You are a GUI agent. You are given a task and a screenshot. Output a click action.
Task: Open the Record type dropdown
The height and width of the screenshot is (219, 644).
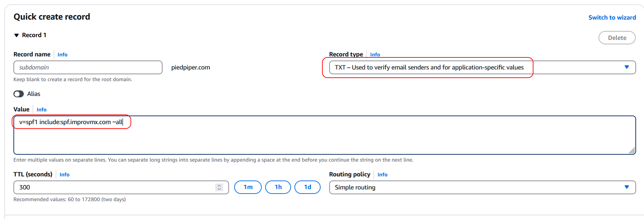pos(482,67)
